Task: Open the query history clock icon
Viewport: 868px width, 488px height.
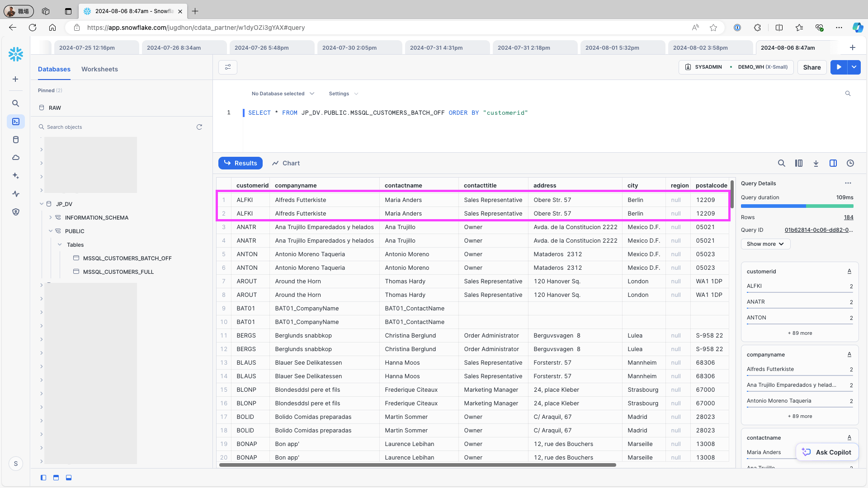Action: (850, 163)
